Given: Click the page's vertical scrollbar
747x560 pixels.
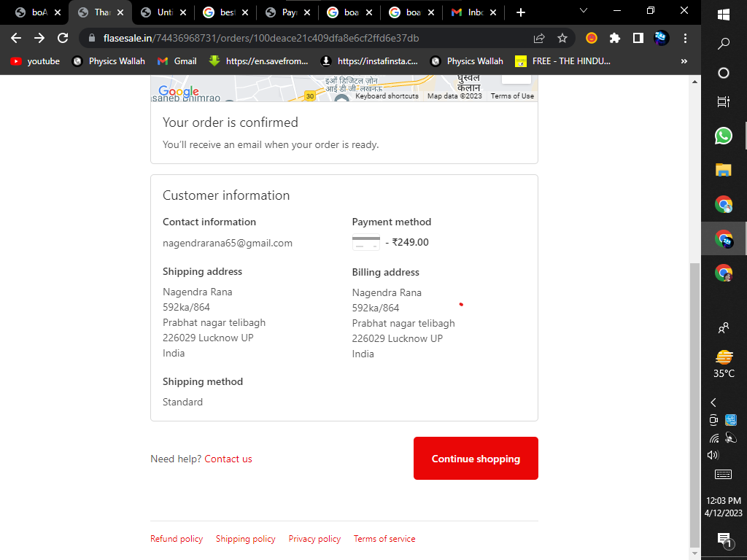Looking at the screenshot, I should point(694,401).
